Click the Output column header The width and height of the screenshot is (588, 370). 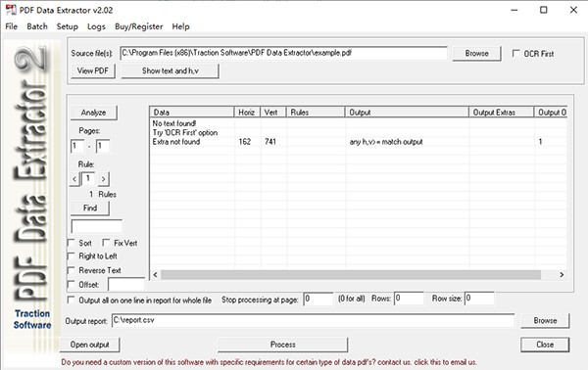pyautogui.click(x=407, y=113)
